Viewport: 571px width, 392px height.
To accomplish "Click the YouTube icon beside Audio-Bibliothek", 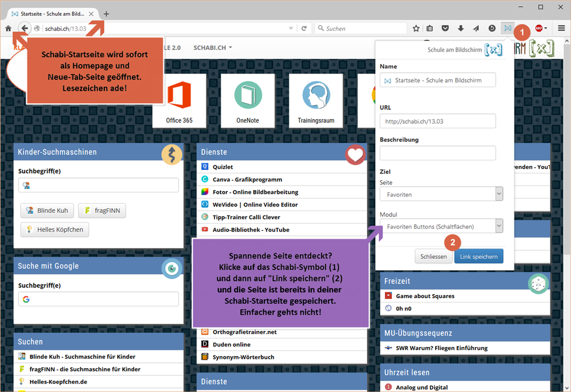I will 205,229.
